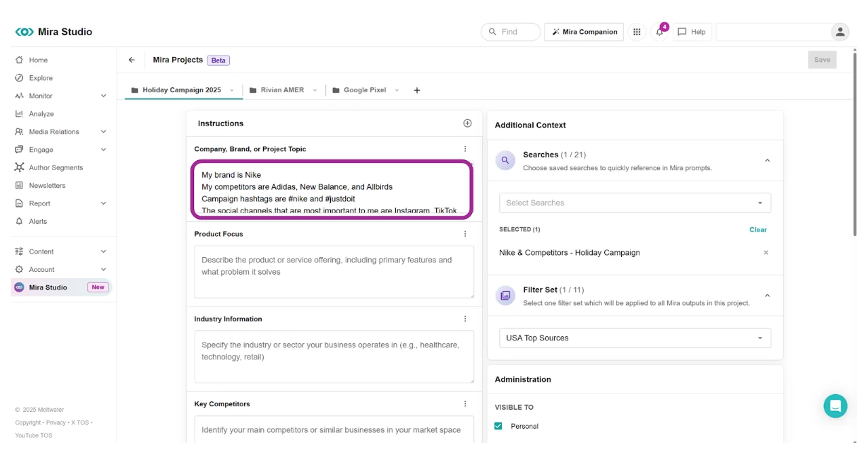Open Google Pixel tab dropdown arrow

(x=397, y=90)
